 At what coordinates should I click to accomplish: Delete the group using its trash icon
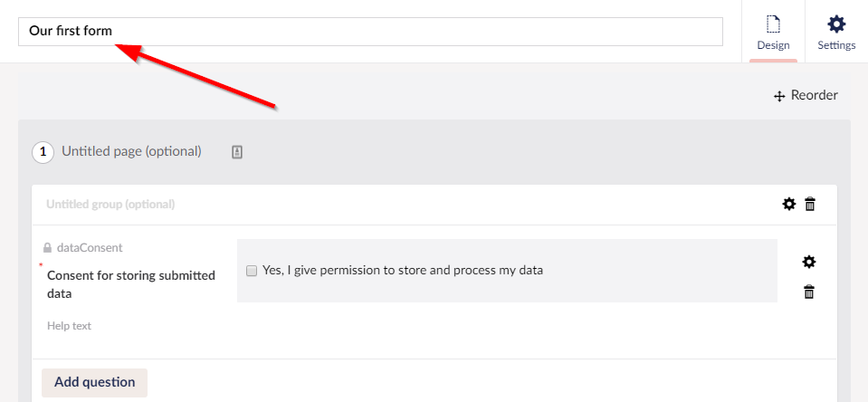tap(810, 205)
